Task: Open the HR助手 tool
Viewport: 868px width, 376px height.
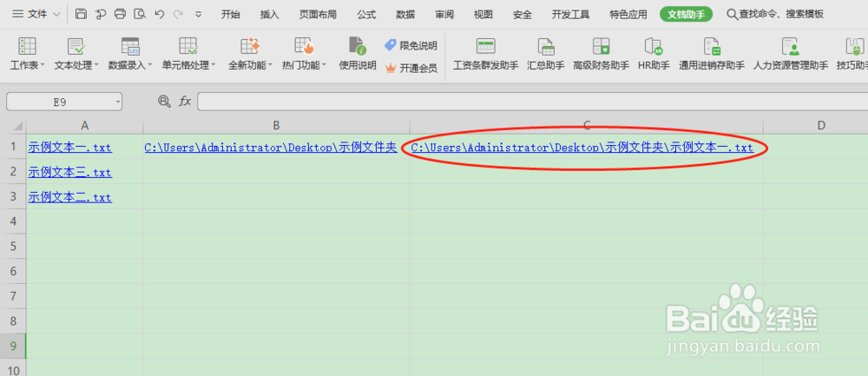Action: pyautogui.click(x=654, y=54)
